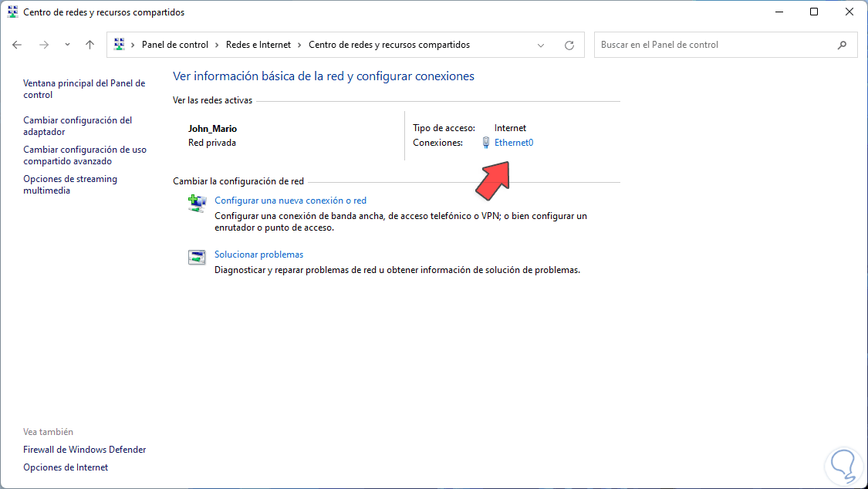Image resolution: width=868 pixels, height=489 pixels.
Task: Open the Panel de control breadcrumb
Action: click(x=175, y=45)
